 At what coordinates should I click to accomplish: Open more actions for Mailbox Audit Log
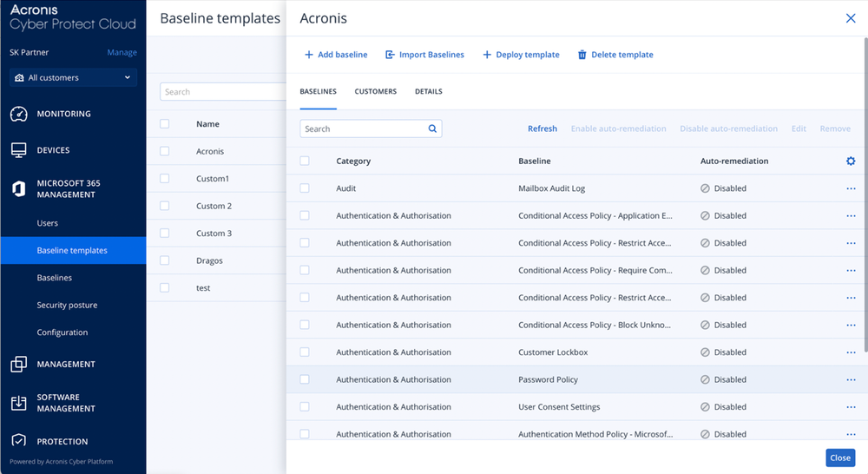pos(851,188)
